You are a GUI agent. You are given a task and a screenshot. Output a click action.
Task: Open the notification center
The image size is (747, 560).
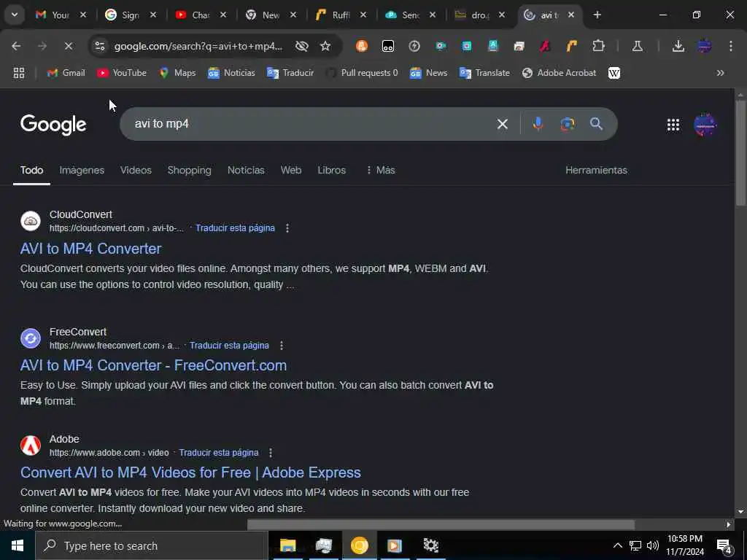[x=724, y=545]
